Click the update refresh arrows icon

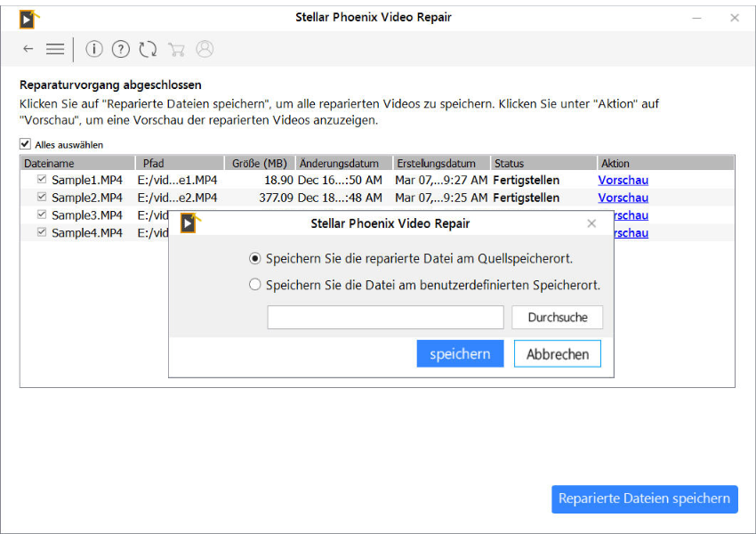[148, 49]
